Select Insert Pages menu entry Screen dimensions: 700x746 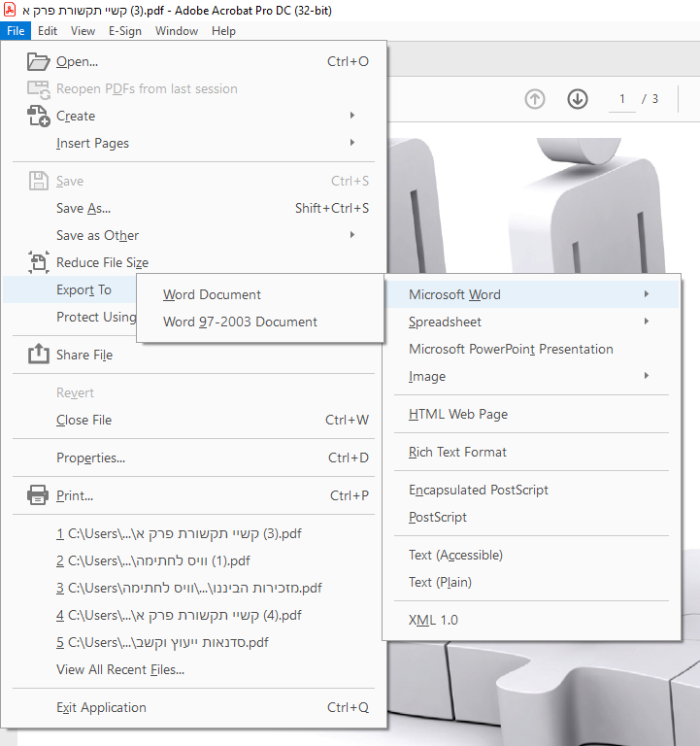[x=194, y=143]
